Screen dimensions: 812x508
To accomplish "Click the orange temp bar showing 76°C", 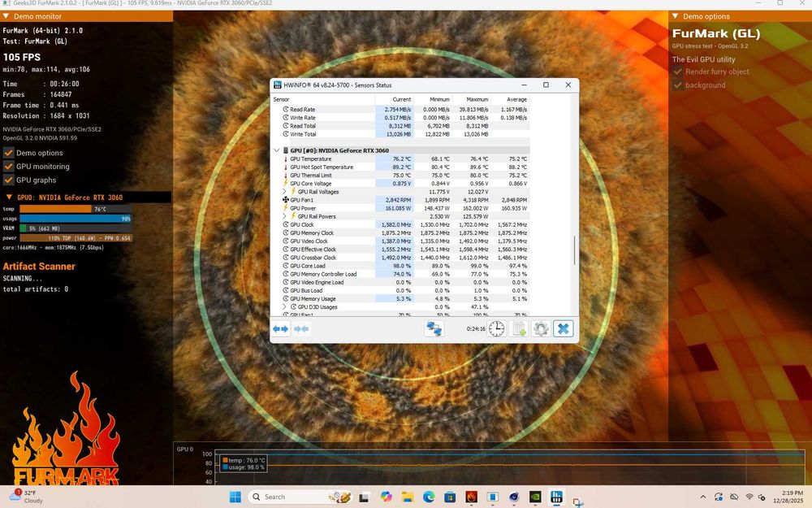I will (76, 209).
